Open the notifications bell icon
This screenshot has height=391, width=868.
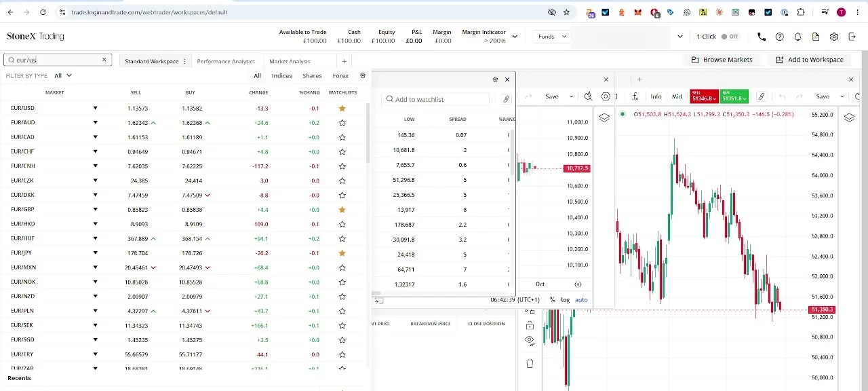[x=798, y=37]
